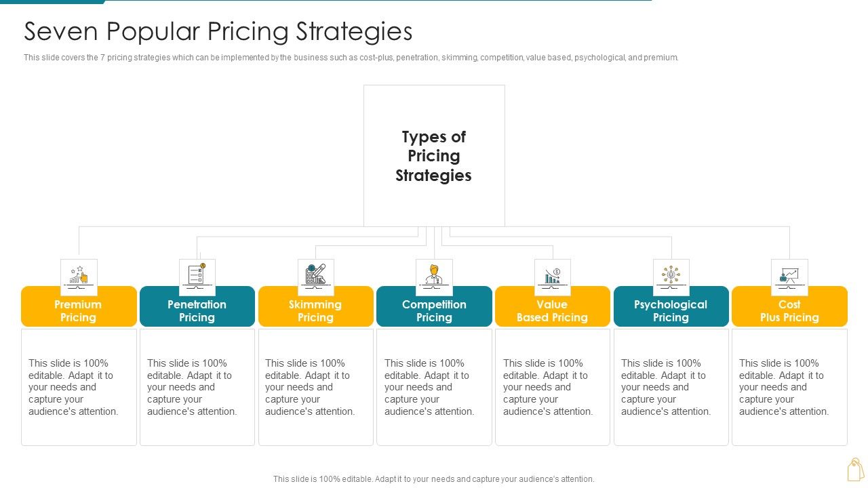Click the Skimming Pricing calculator icon
Image resolution: width=868 pixels, height=488 pixels.
[315, 276]
